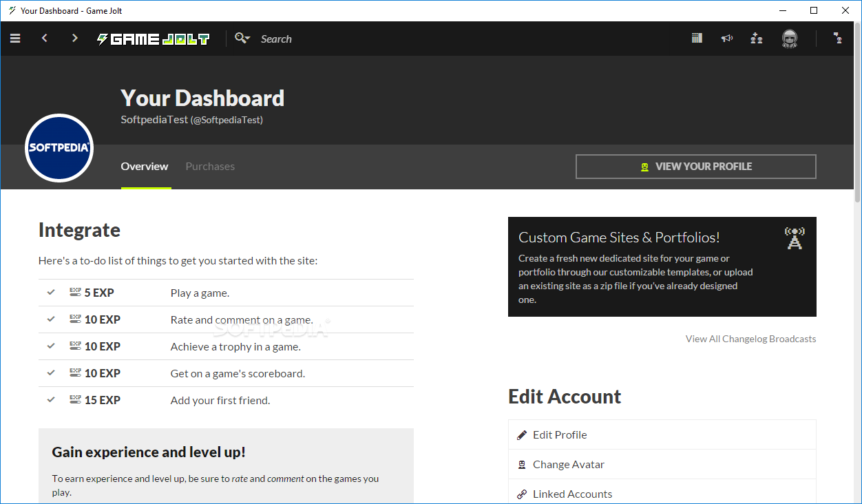Image resolution: width=862 pixels, height=504 pixels.
Task: Open the user avatar account menu
Action: 790,39
